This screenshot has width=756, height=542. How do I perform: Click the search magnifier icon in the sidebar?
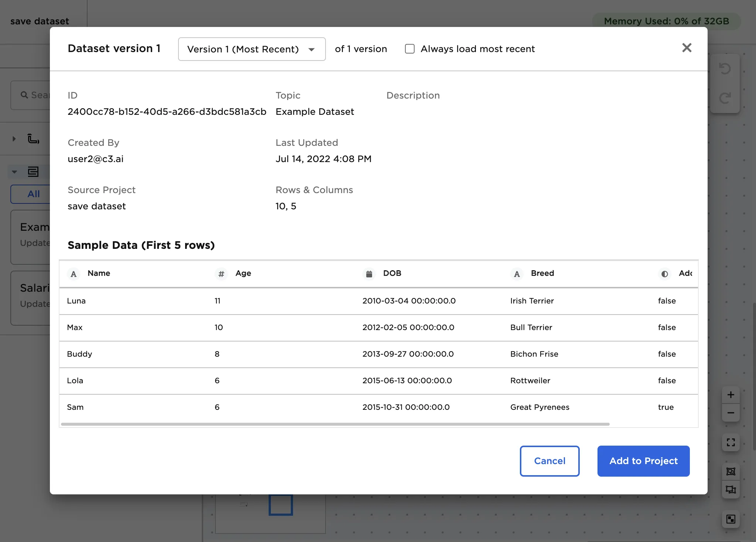24,95
